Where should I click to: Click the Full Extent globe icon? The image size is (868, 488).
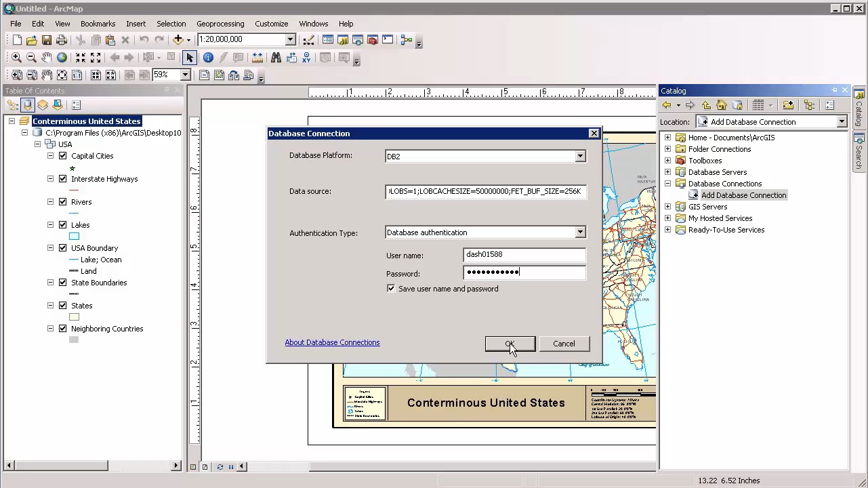click(62, 58)
